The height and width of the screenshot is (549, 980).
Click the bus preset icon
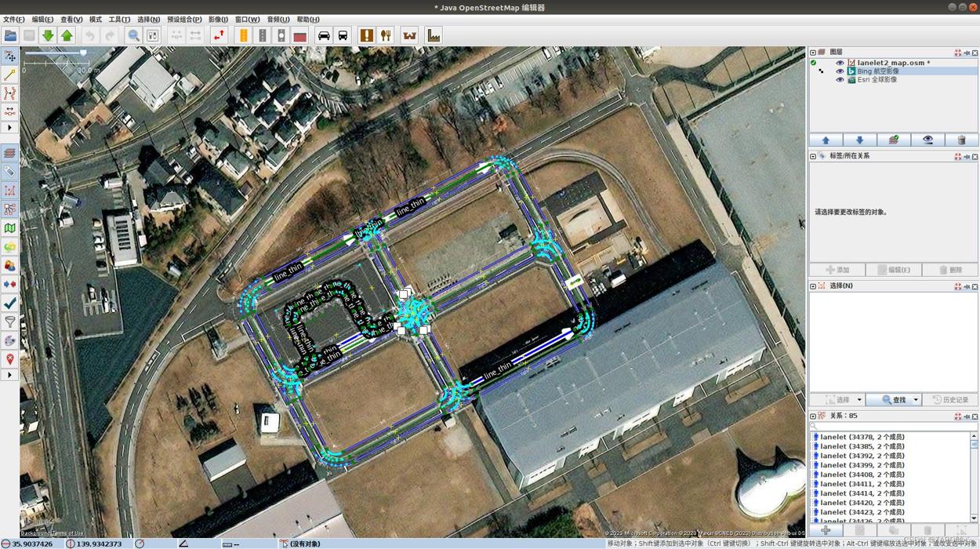(343, 35)
